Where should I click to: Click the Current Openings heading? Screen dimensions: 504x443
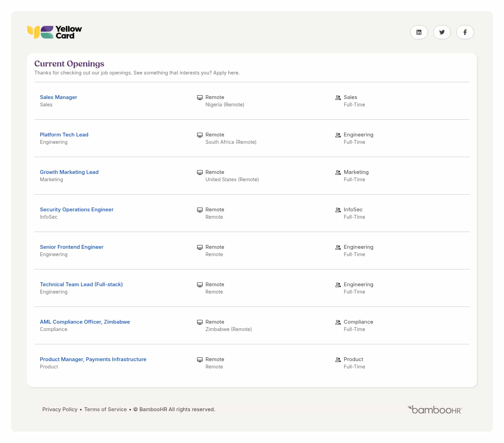69,64
